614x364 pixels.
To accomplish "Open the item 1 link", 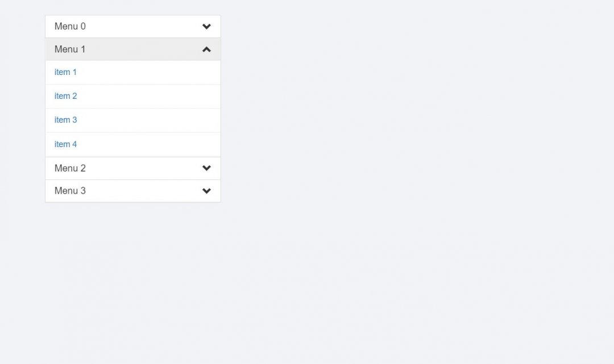I will pos(65,72).
